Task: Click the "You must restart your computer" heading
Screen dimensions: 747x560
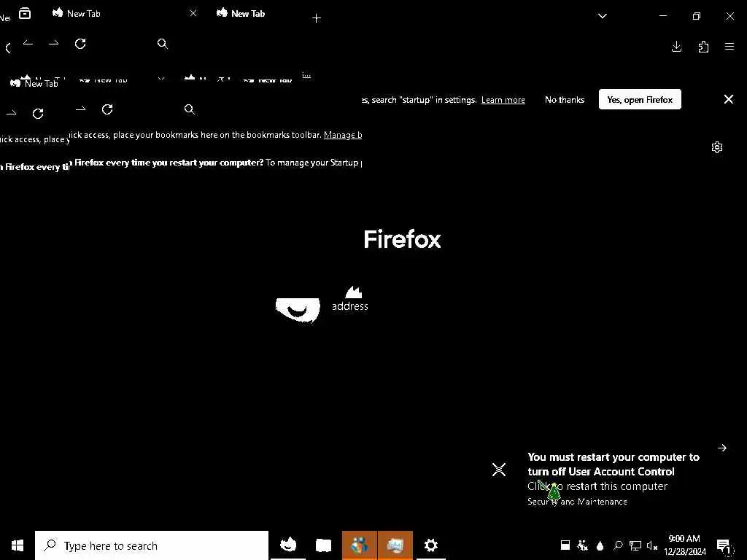Action: pos(614,464)
